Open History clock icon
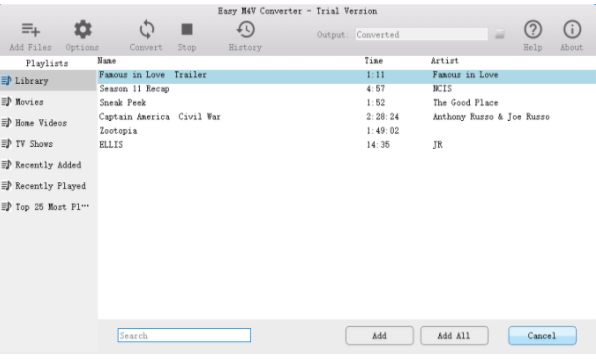 tap(246, 29)
